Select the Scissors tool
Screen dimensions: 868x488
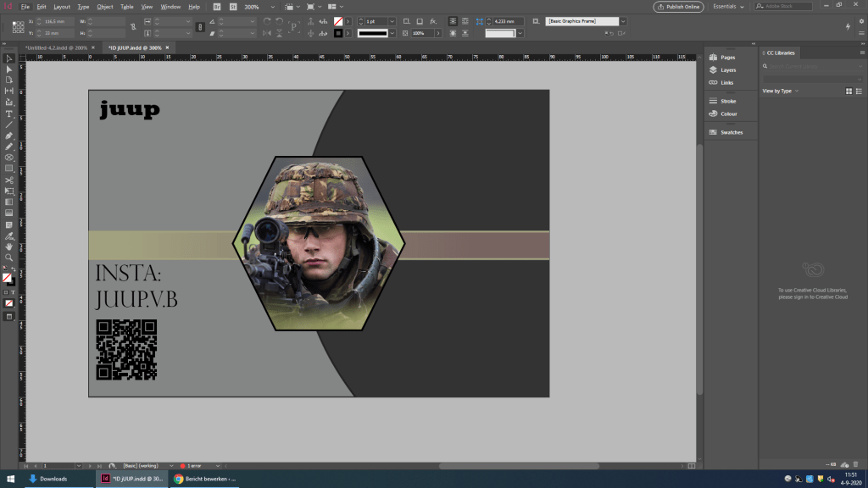[9, 180]
